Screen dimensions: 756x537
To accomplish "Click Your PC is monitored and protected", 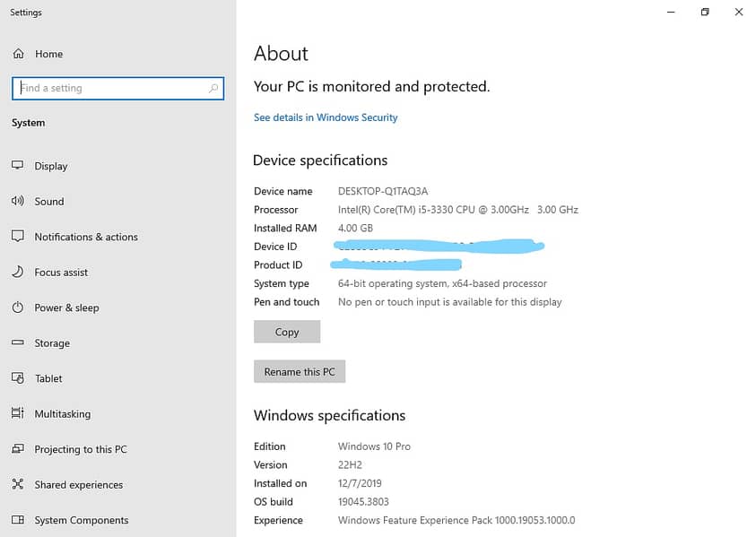I will 372,87.
